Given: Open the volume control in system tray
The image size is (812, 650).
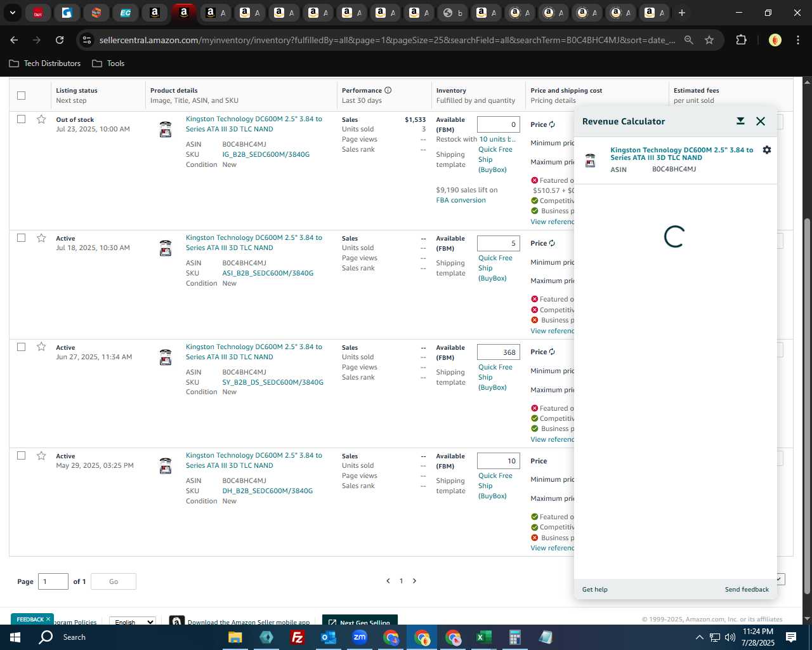Looking at the screenshot, I should coord(730,637).
